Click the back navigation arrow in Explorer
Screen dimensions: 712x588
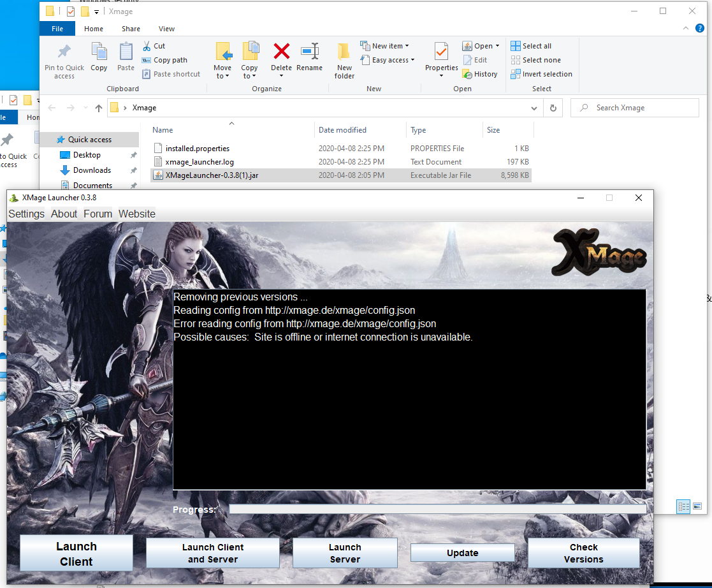[x=52, y=108]
